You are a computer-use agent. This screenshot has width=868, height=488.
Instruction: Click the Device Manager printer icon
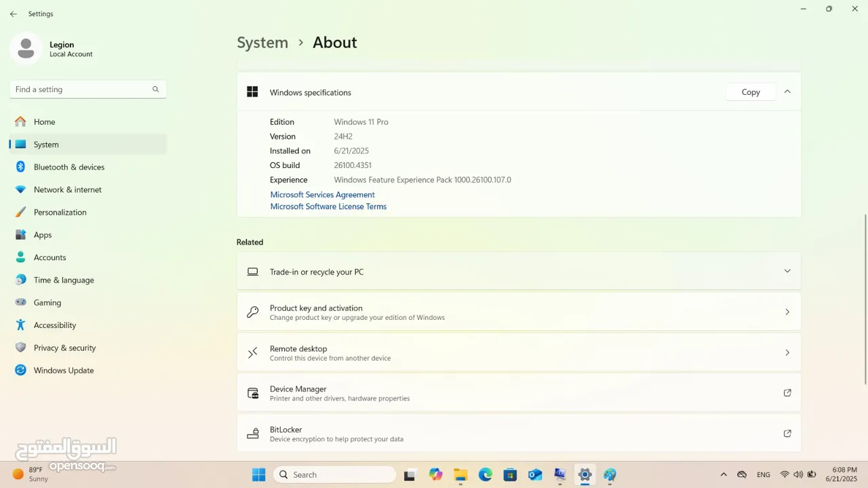[x=253, y=393]
